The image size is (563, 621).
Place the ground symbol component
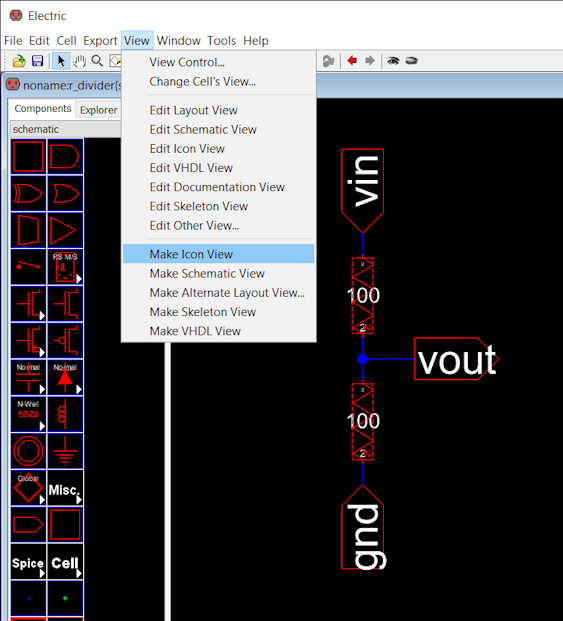point(65,451)
